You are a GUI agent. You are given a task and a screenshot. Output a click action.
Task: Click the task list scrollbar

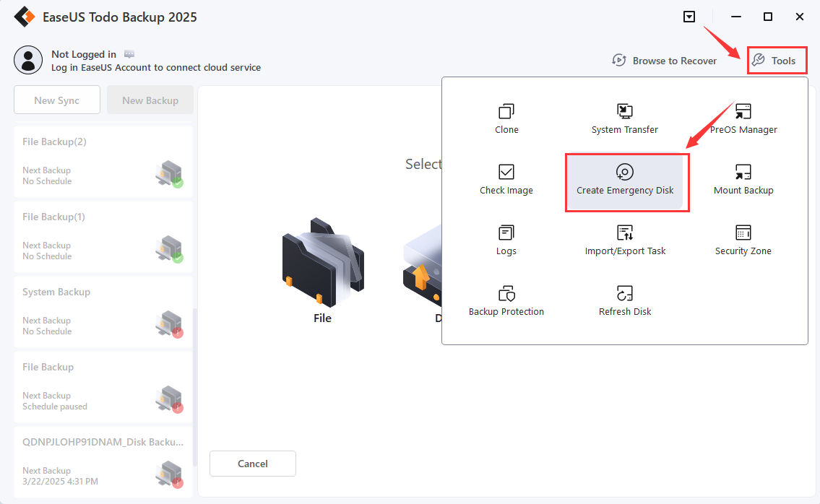195,387
